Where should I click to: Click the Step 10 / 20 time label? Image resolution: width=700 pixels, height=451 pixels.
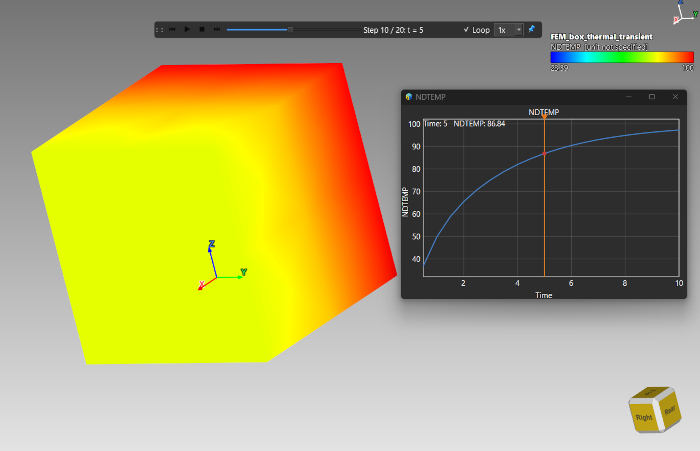[393, 30]
